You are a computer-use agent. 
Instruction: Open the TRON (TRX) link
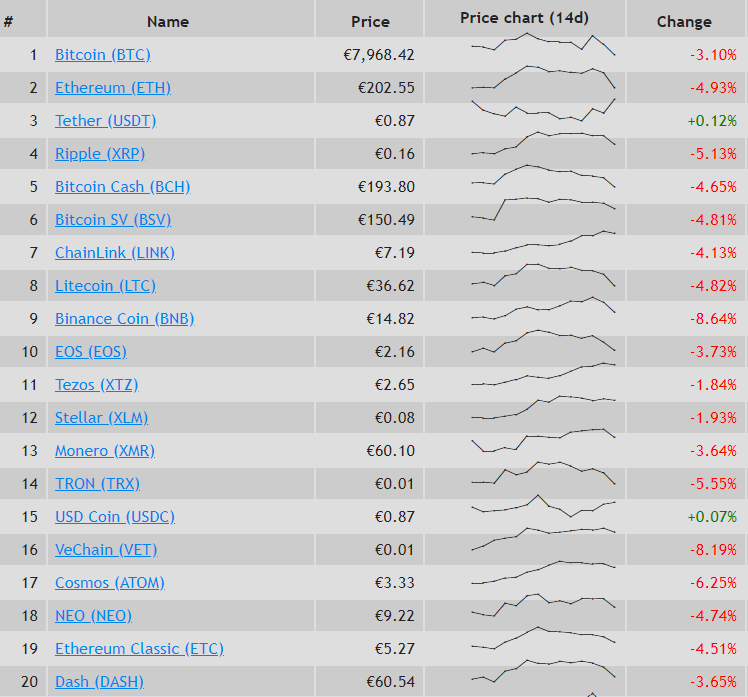97,483
